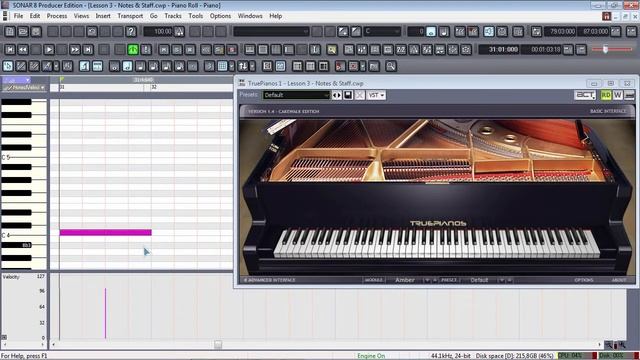
Task: Click the yellow zoom icon in toolbar
Action: point(332,49)
